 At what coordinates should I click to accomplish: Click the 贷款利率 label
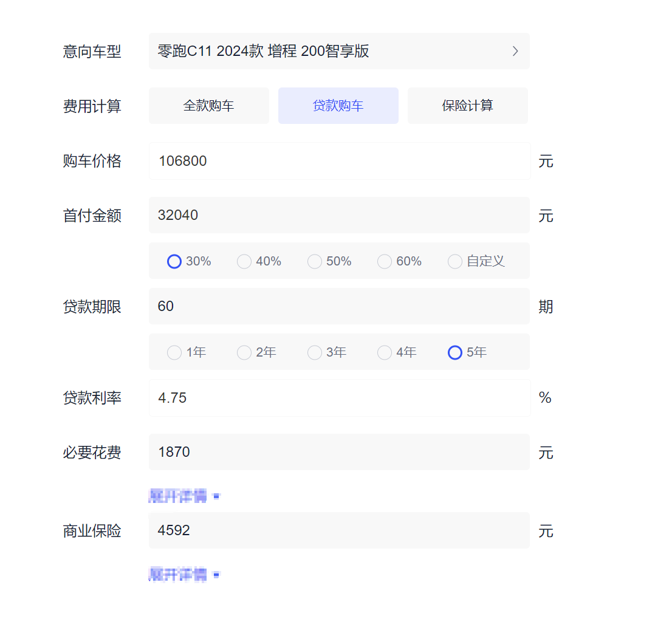pyautogui.click(x=92, y=398)
